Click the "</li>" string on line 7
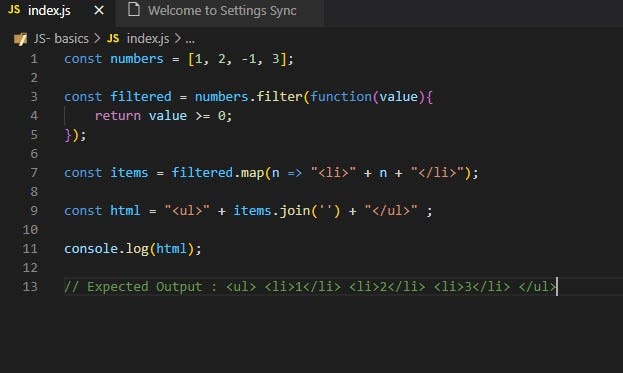 [437, 173]
